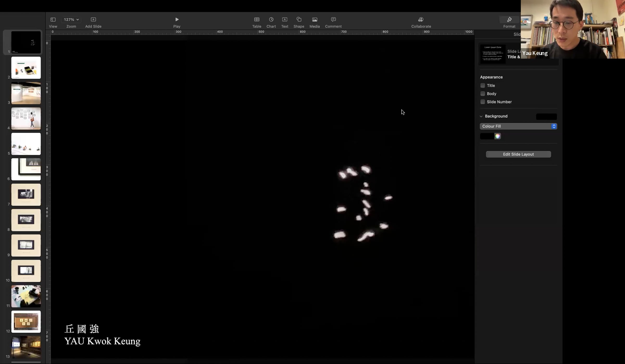Collapse the Background section

coord(481,116)
